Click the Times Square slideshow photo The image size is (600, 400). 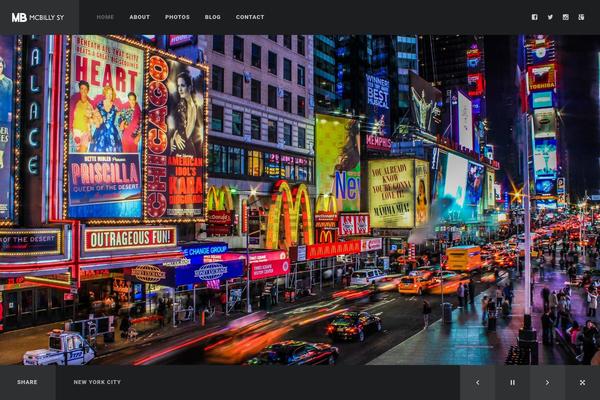[x=300, y=199]
